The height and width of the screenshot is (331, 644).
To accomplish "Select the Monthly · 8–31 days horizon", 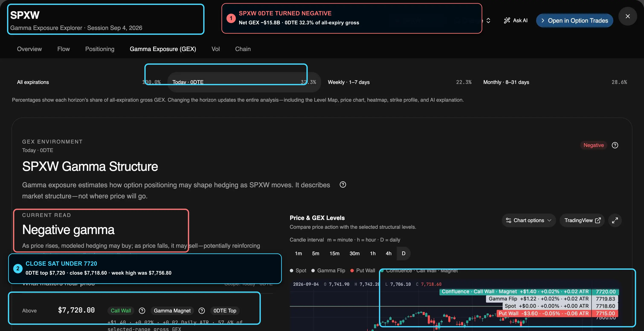I will [x=555, y=82].
